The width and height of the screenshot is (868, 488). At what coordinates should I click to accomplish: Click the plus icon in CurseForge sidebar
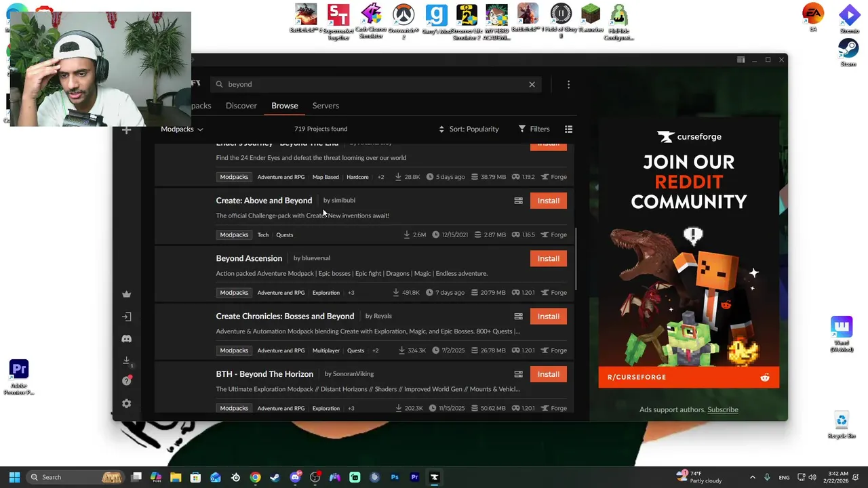point(126,130)
